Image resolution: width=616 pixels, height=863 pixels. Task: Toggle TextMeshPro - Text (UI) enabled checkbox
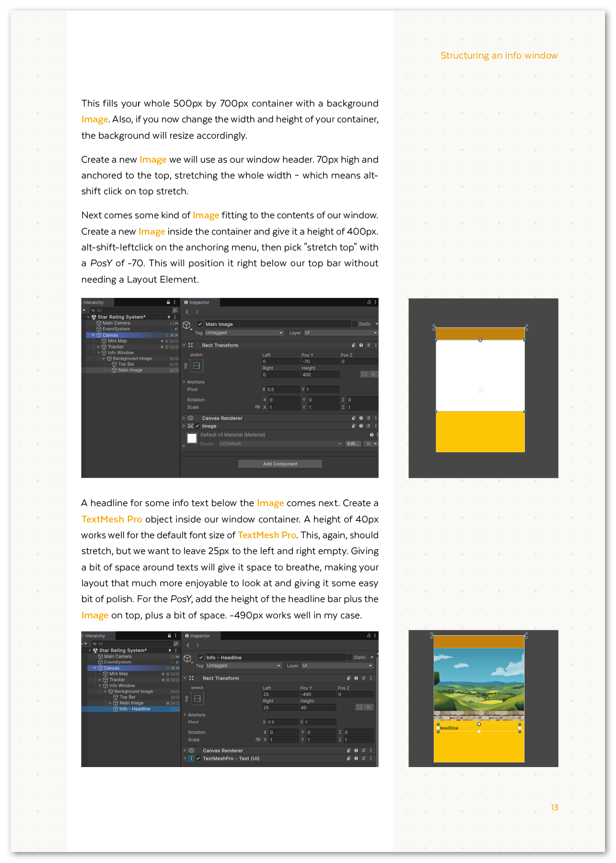[x=198, y=758]
